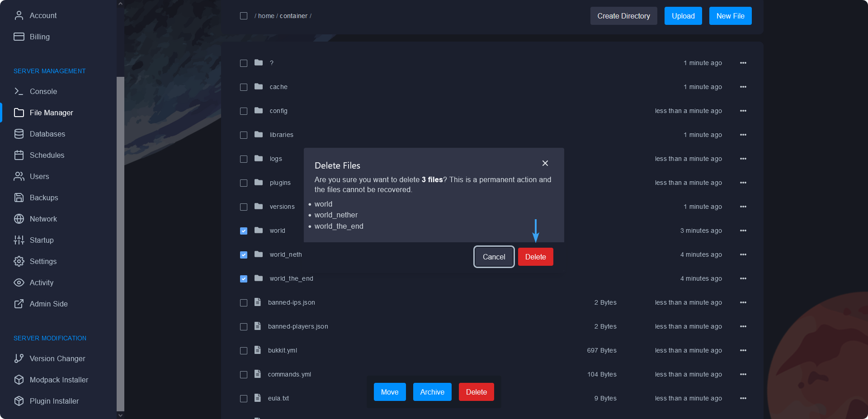Click the File Manager folder icon
868x419 pixels.
19,113
